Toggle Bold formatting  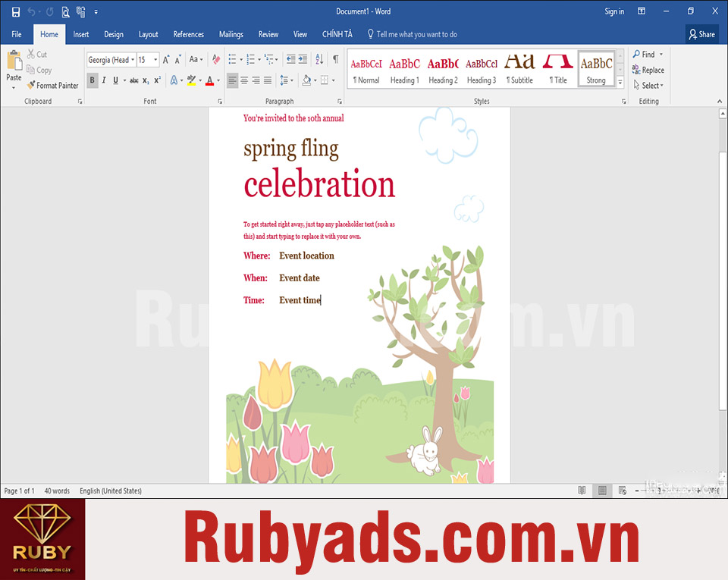tap(93, 80)
